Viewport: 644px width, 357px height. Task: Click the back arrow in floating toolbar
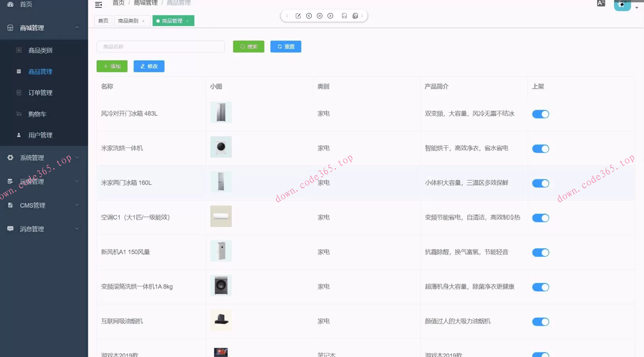point(309,16)
